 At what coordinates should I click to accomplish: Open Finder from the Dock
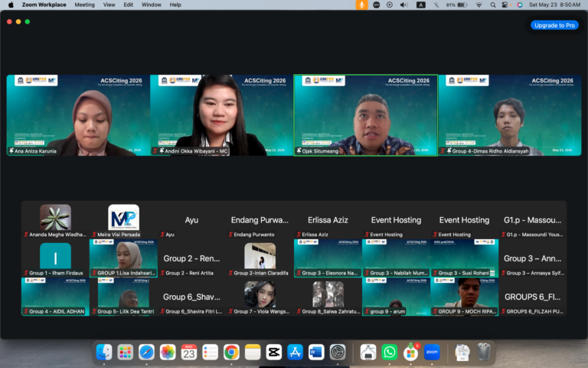pyautogui.click(x=104, y=352)
